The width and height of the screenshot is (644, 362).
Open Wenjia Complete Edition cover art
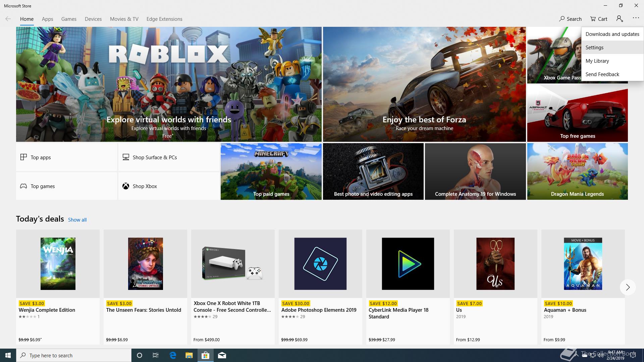click(x=58, y=264)
